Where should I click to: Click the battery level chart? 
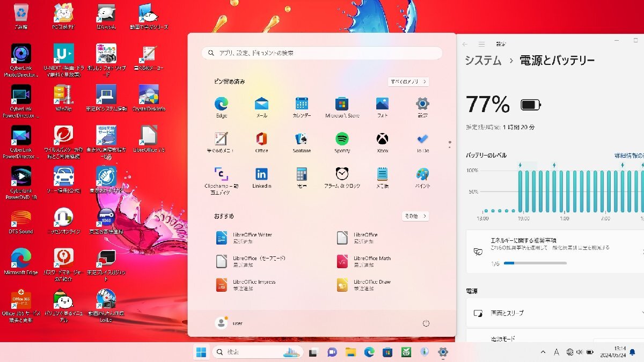pyautogui.click(x=555, y=190)
